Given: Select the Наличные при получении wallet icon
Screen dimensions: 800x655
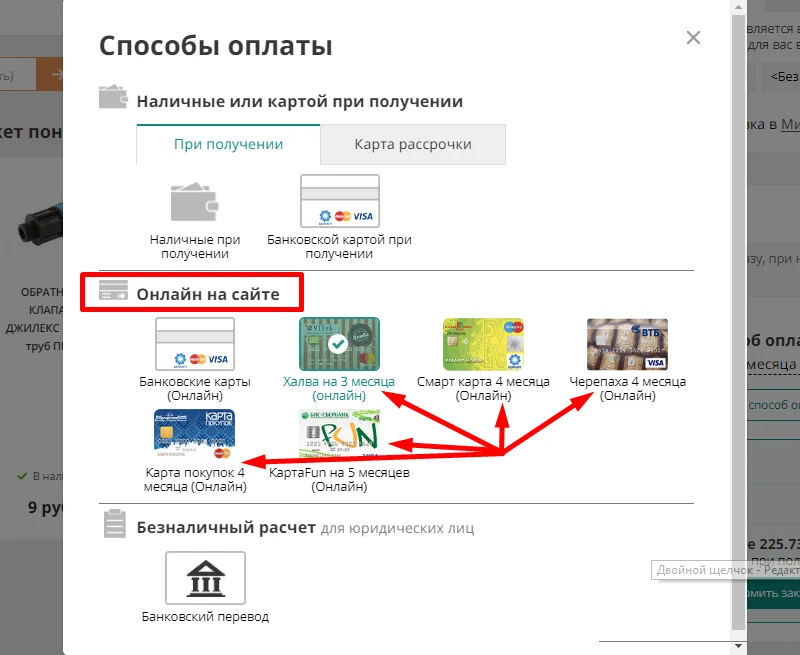Looking at the screenshot, I should click(x=195, y=201).
